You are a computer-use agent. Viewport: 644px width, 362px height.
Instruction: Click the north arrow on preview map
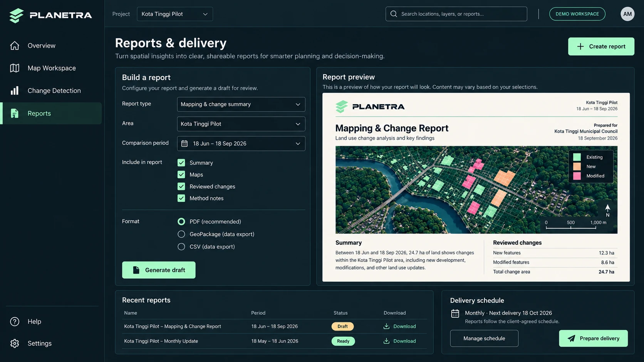coord(607,210)
